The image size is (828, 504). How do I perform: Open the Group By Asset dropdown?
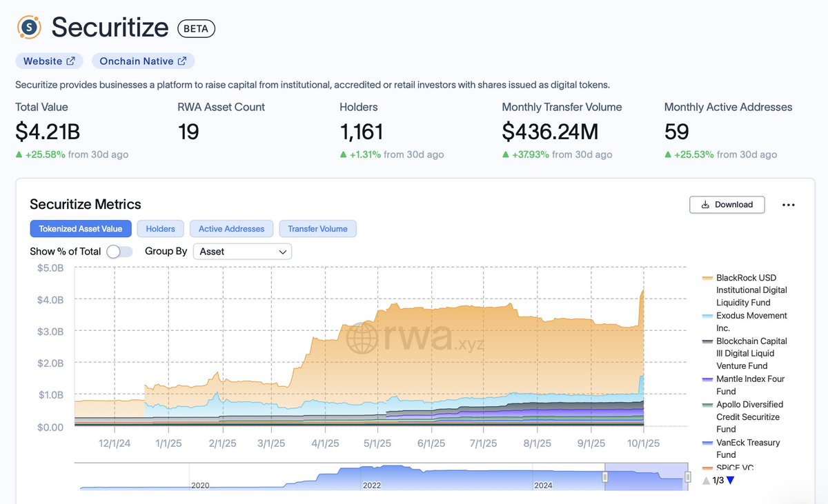point(241,252)
